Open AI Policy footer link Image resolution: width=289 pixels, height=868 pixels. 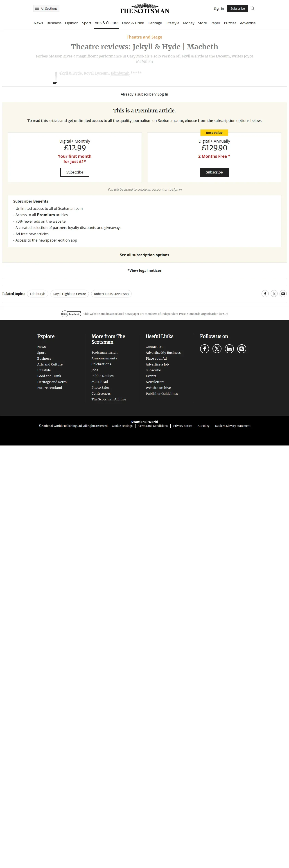(203, 426)
